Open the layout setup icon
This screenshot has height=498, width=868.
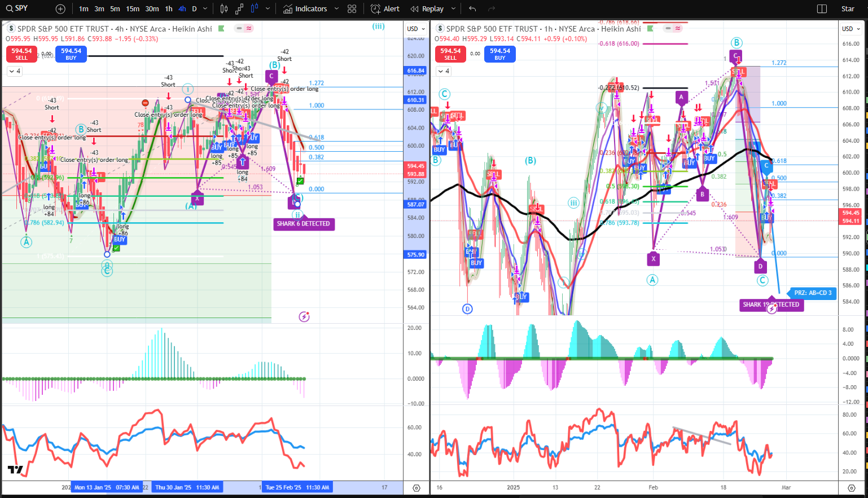tap(822, 9)
